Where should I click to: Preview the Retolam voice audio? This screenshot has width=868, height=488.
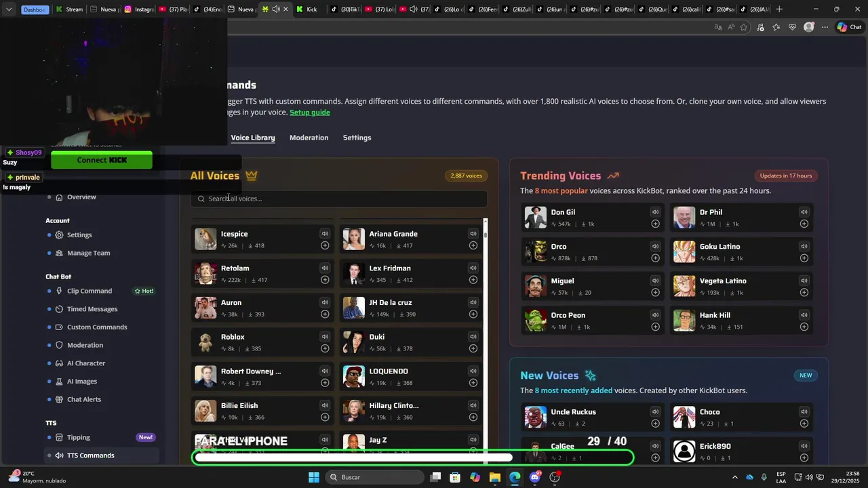click(x=325, y=268)
